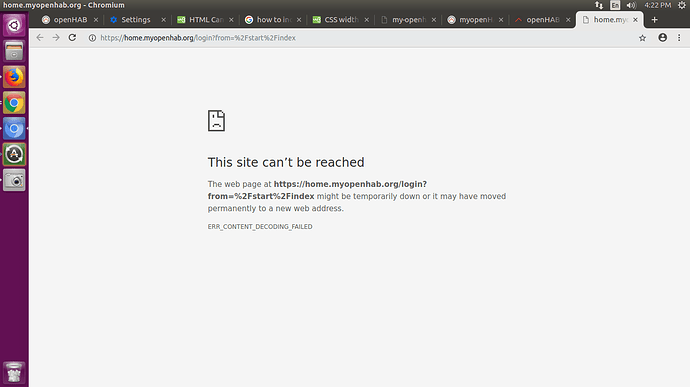Open a new tab

(654, 20)
